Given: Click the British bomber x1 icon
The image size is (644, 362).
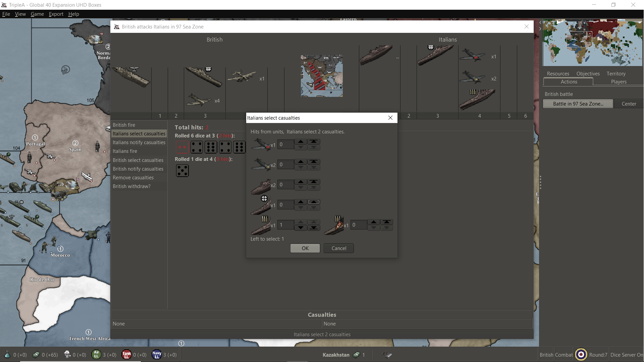Looking at the screenshot, I should point(242,77).
